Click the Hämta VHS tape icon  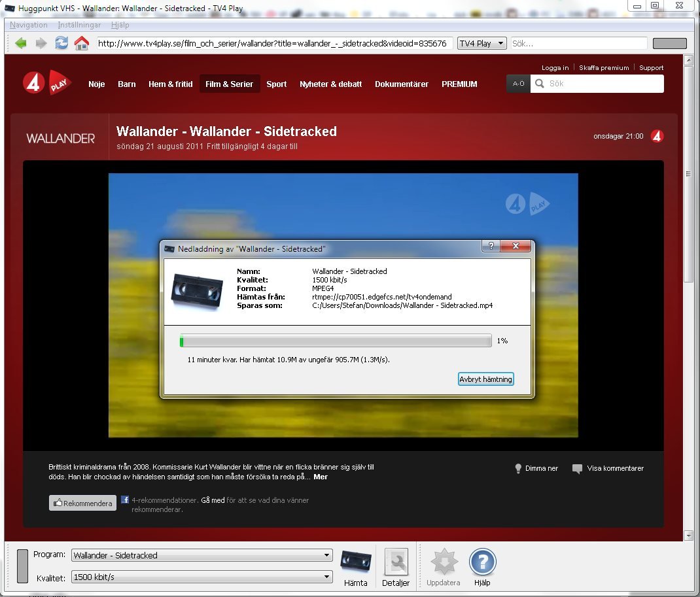click(x=356, y=561)
